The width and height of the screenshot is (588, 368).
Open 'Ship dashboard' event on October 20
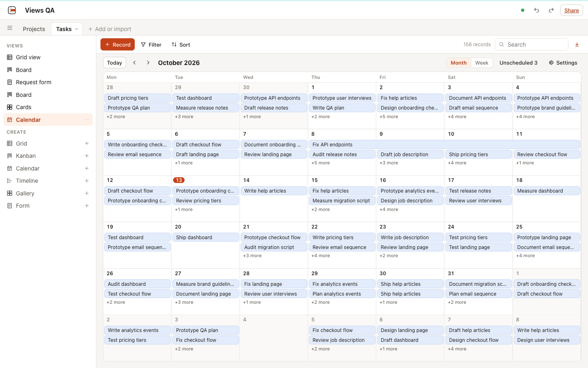205,238
